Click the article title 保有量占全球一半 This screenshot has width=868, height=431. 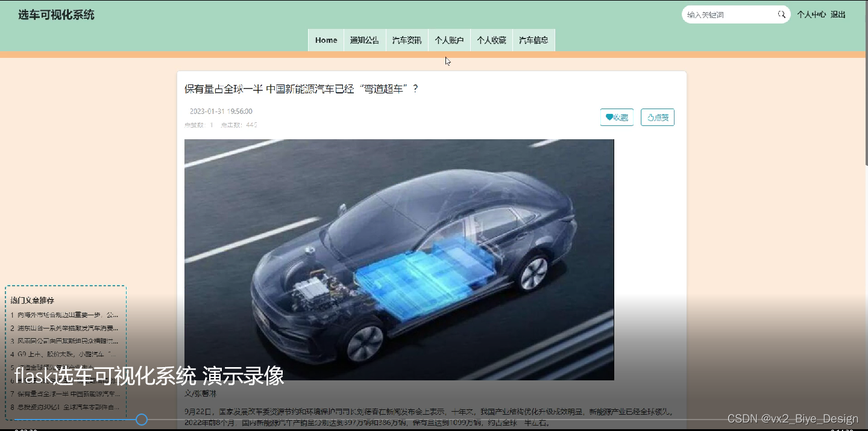[301, 89]
